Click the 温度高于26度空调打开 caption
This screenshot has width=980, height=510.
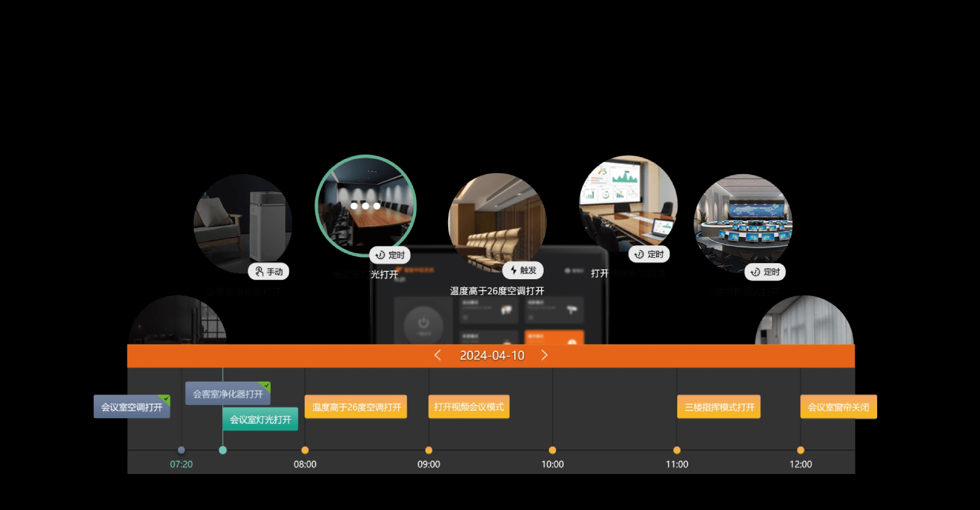coord(497,291)
